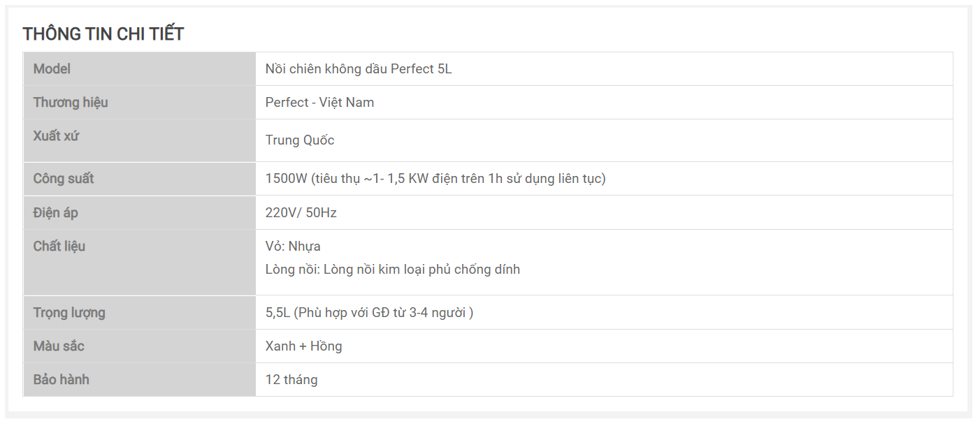Select the Chất liệu label cell
The height and width of the screenshot is (426, 980).
[140, 263]
